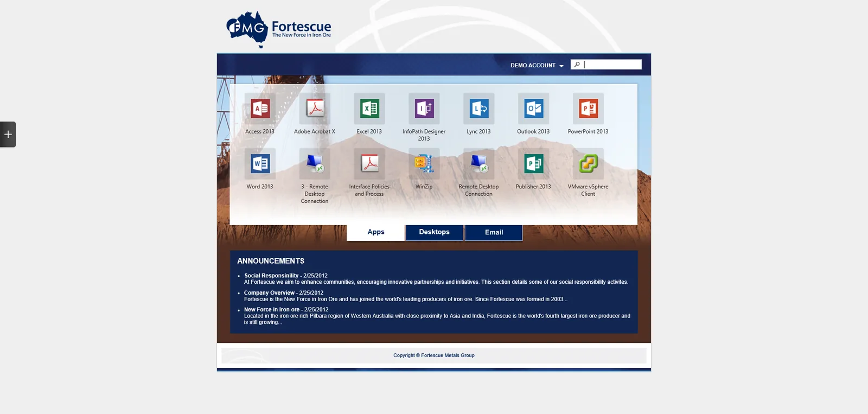Image resolution: width=868 pixels, height=414 pixels.
Task: Launch the 3 - Remote Desktop Connection icon
Action: tap(315, 164)
